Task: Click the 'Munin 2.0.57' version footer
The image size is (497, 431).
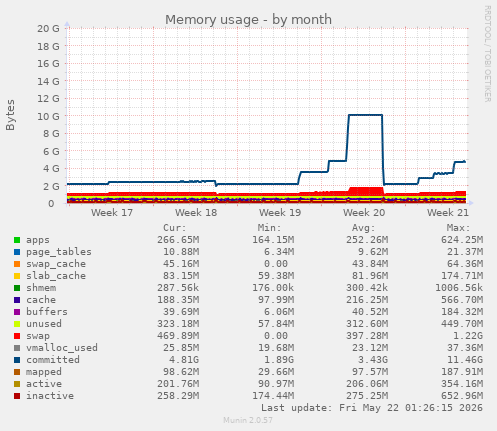Action: (248, 420)
